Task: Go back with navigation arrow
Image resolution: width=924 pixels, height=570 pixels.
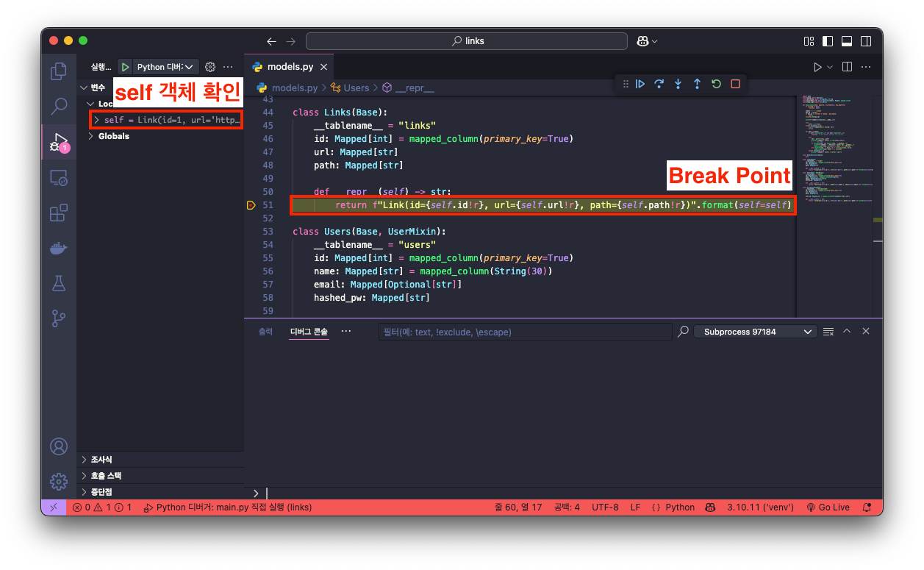Action: point(272,41)
